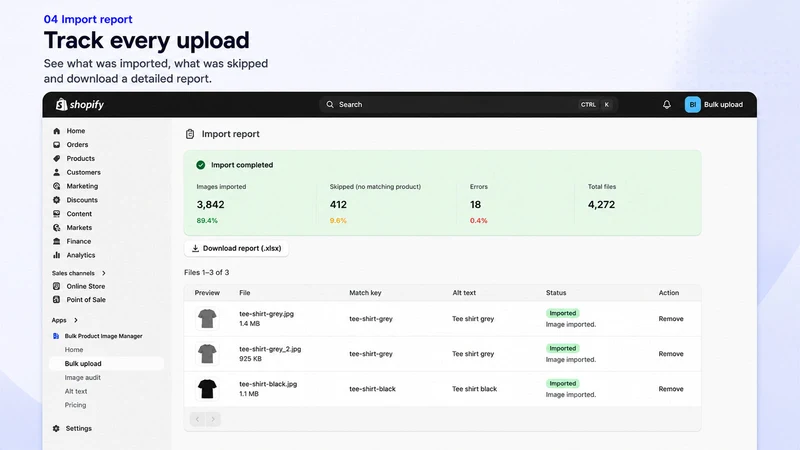Screen dimensions: 800x450
Task: Open the Home menu item
Action: coord(76,131)
